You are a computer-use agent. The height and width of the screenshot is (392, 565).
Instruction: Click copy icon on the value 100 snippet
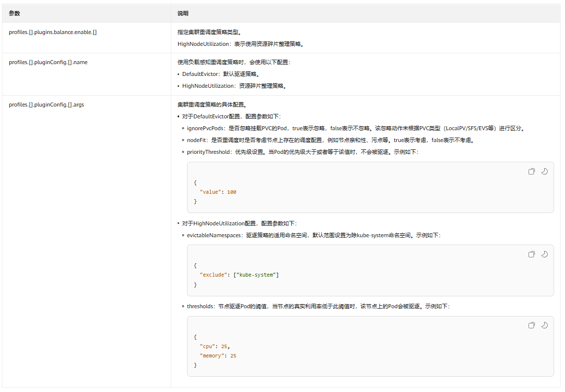[531, 171]
